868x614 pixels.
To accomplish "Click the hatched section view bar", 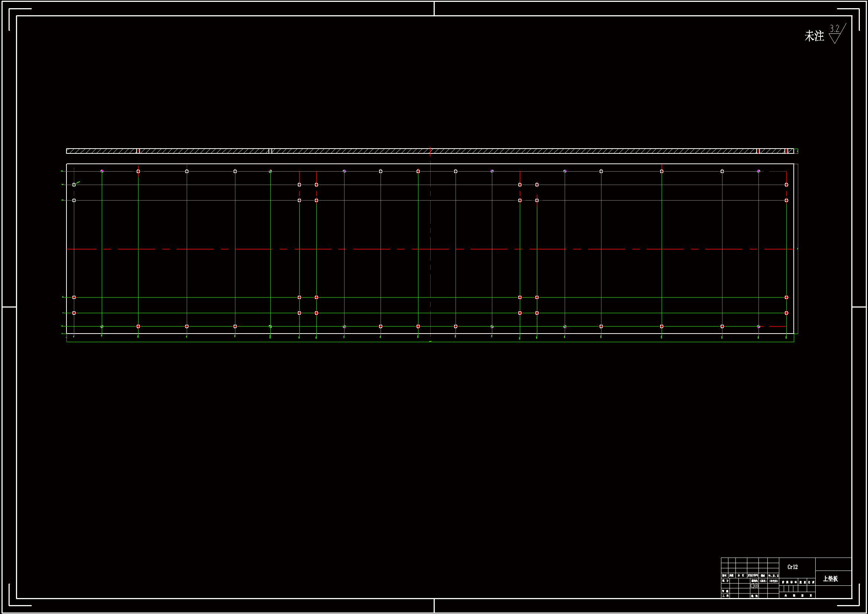I will coord(378,151).
